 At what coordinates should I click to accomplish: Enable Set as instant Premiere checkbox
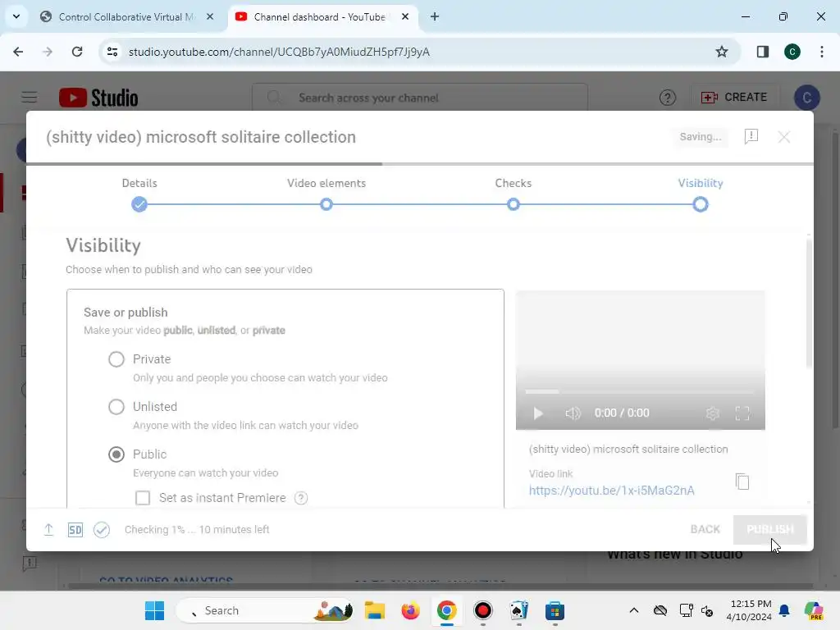pyautogui.click(x=143, y=498)
